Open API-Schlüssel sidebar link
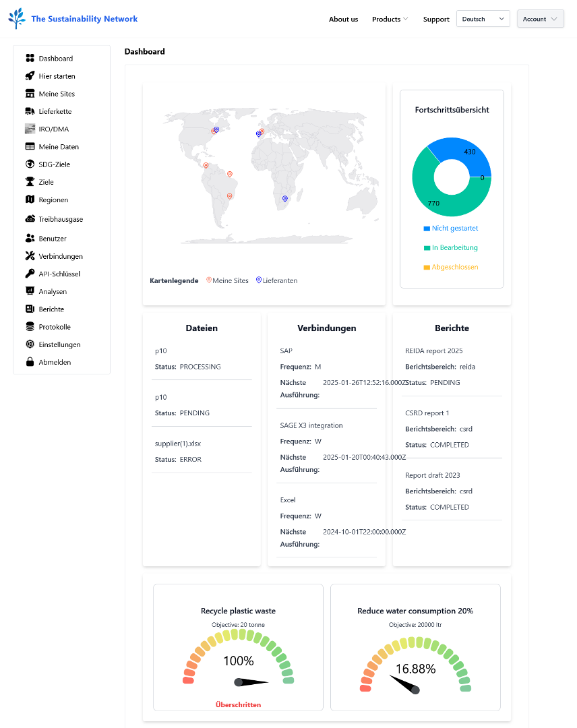 (59, 274)
